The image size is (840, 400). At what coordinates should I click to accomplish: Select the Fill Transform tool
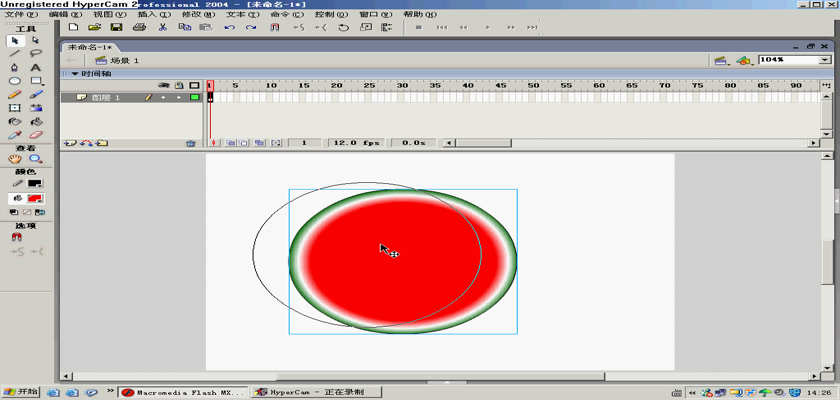(x=35, y=108)
